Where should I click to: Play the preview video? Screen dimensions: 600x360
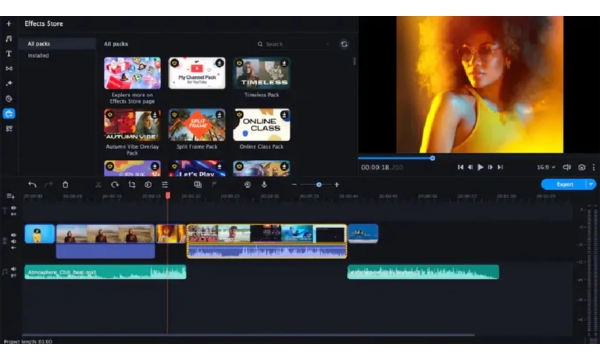[x=480, y=167]
